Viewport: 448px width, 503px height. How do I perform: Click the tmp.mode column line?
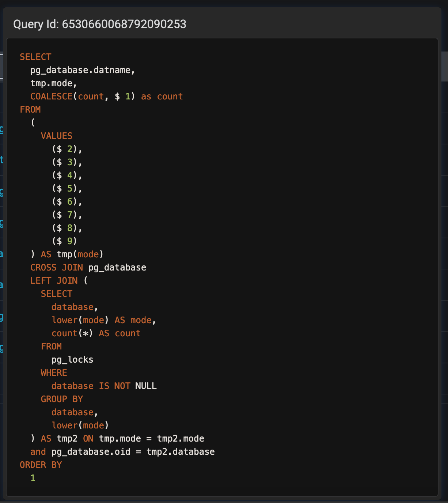(x=53, y=83)
